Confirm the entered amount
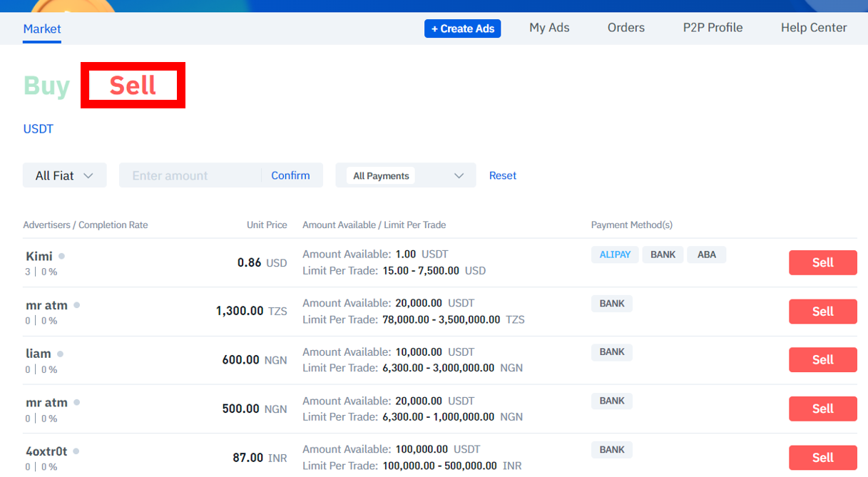The width and height of the screenshot is (868, 477). (290, 175)
